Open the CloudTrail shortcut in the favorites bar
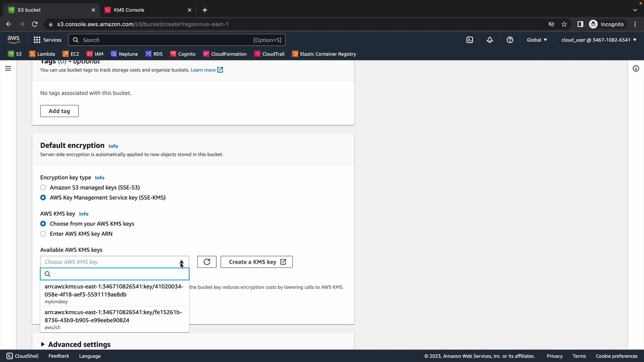 [269, 54]
